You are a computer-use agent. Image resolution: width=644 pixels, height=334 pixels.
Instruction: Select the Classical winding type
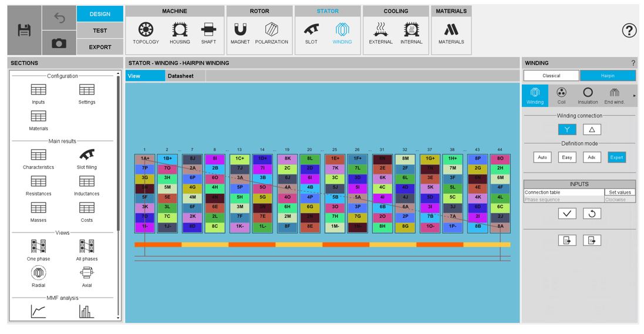[x=551, y=76]
